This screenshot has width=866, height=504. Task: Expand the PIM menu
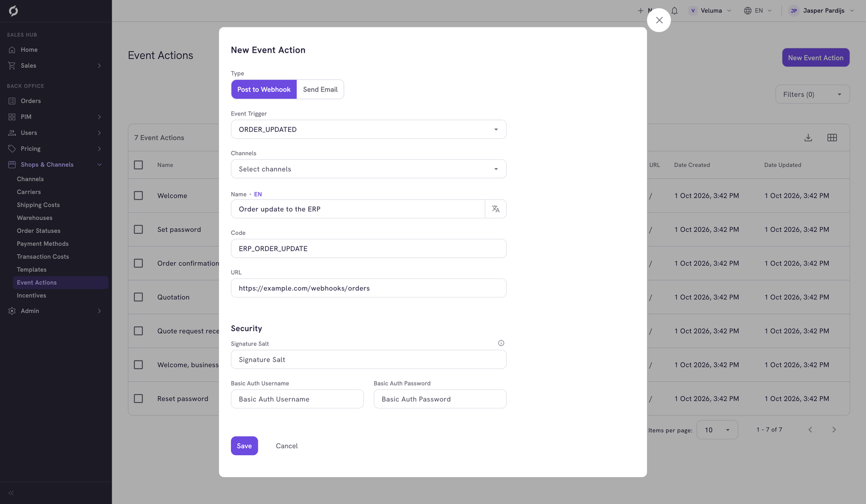(56, 117)
